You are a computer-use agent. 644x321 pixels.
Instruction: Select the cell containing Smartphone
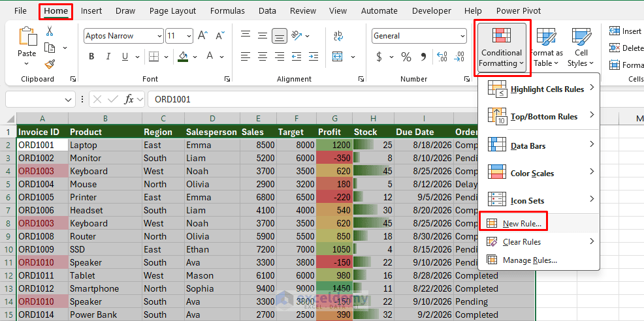pos(105,288)
